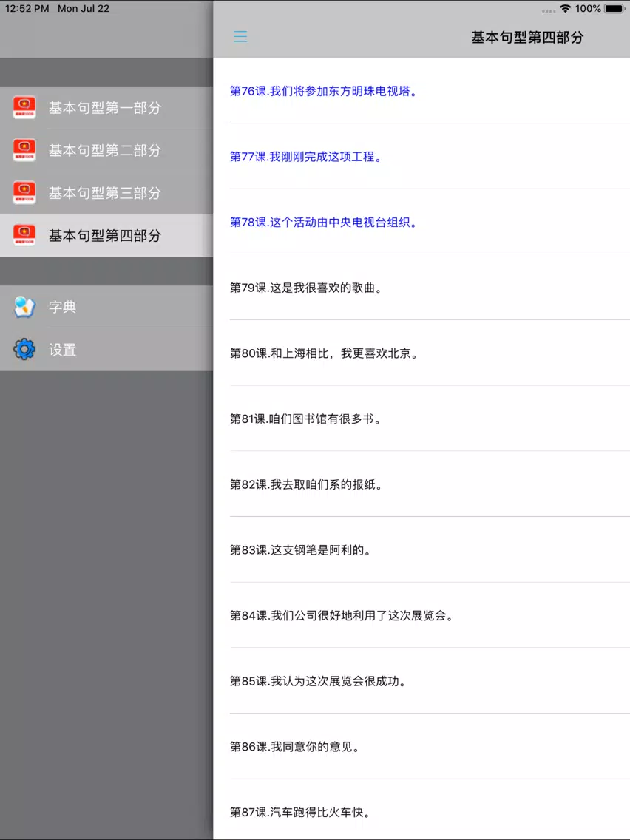Tap the hamburger menu icon
Viewport: 630px width, 840px height.
[x=240, y=36]
